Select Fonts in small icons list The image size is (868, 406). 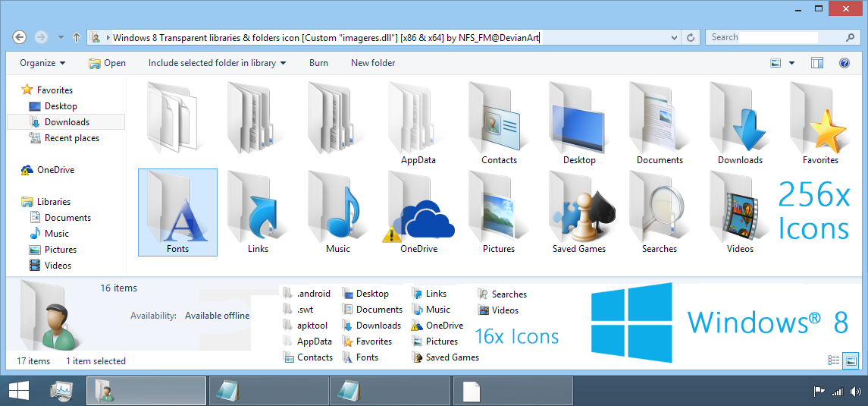(x=361, y=357)
